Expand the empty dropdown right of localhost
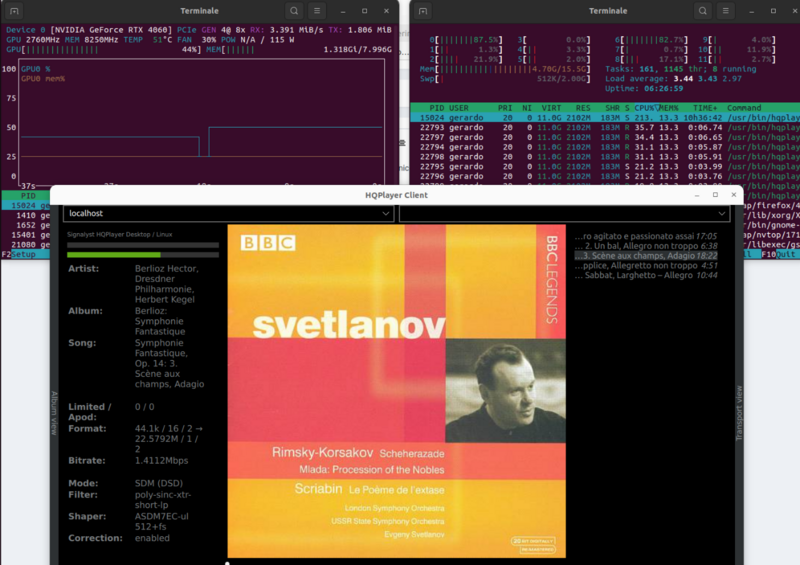The image size is (800, 565). click(x=565, y=213)
